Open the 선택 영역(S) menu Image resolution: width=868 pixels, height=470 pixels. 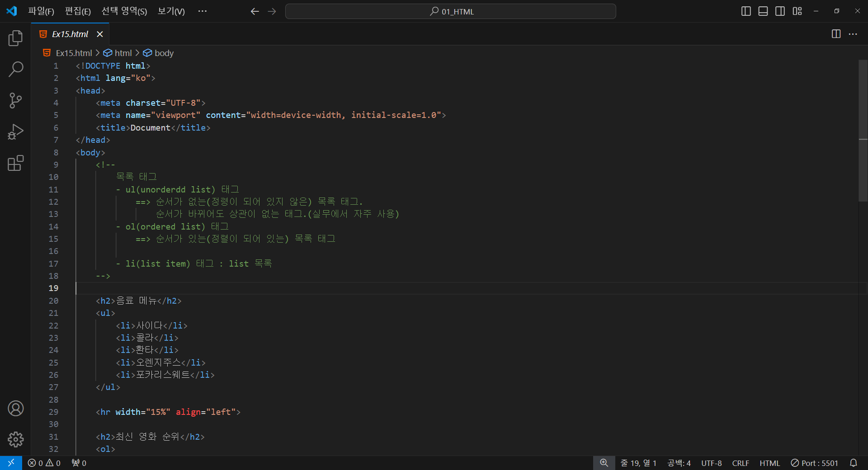[x=124, y=11]
